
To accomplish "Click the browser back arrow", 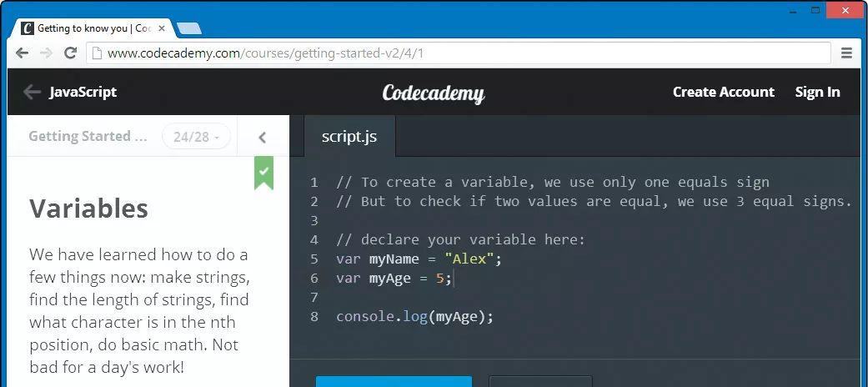I will [x=22, y=53].
